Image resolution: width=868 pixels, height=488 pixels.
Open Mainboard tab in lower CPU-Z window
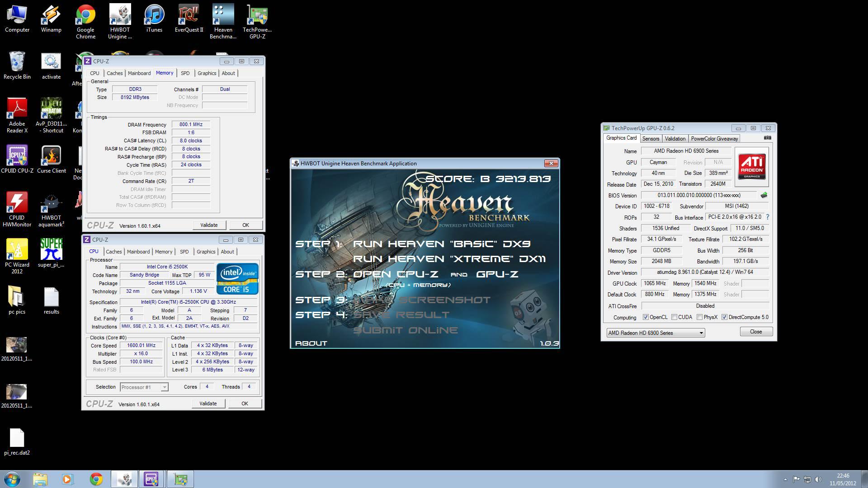pyautogui.click(x=138, y=252)
